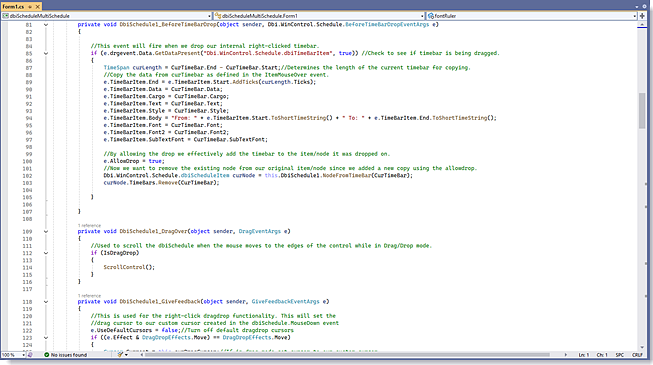Click the Ch: 1 status indicator
Image resolution: width=653 pixels, height=365 pixels.
tap(602, 355)
